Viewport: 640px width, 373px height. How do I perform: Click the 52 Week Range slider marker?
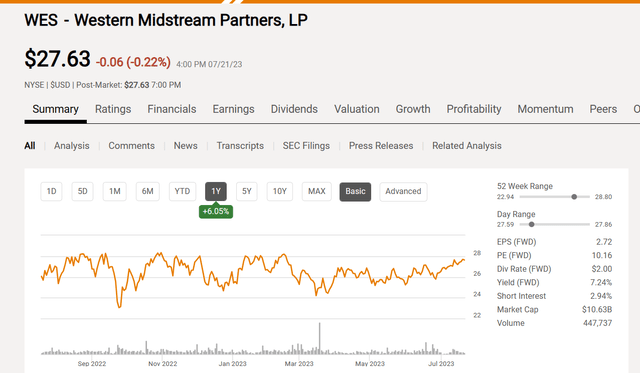(574, 197)
